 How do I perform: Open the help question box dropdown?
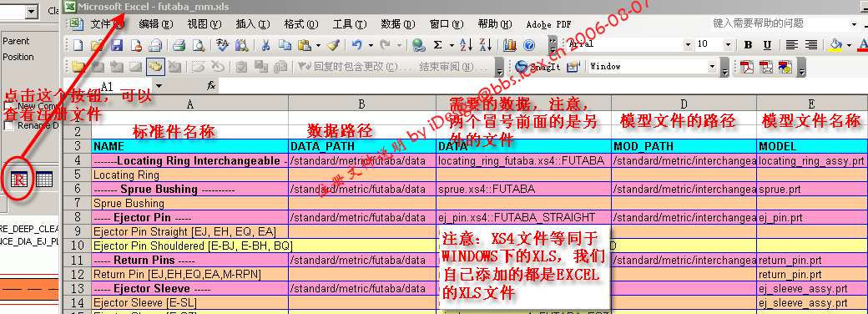[854, 24]
